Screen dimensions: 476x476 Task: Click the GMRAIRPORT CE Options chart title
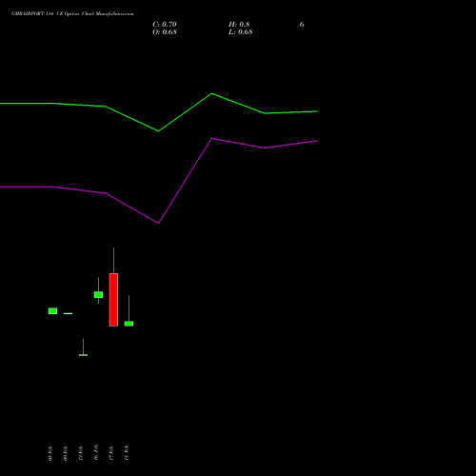[72, 13]
